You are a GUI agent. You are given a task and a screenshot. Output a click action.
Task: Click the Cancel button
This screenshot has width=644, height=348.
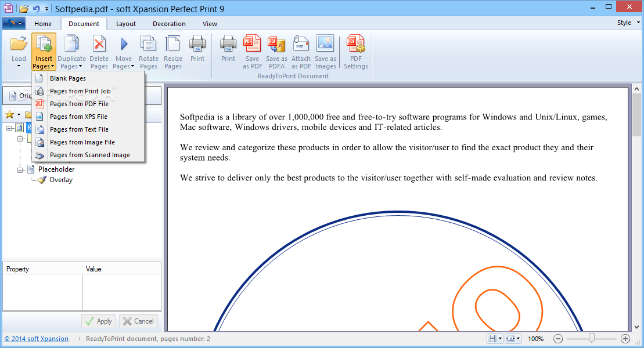click(x=138, y=321)
